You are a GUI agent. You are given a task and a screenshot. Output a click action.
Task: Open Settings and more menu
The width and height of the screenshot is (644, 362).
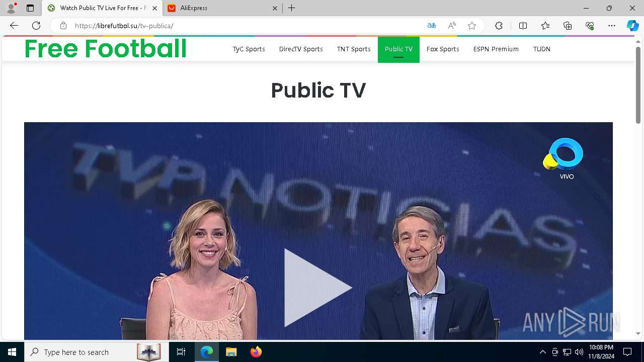point(612,26)
